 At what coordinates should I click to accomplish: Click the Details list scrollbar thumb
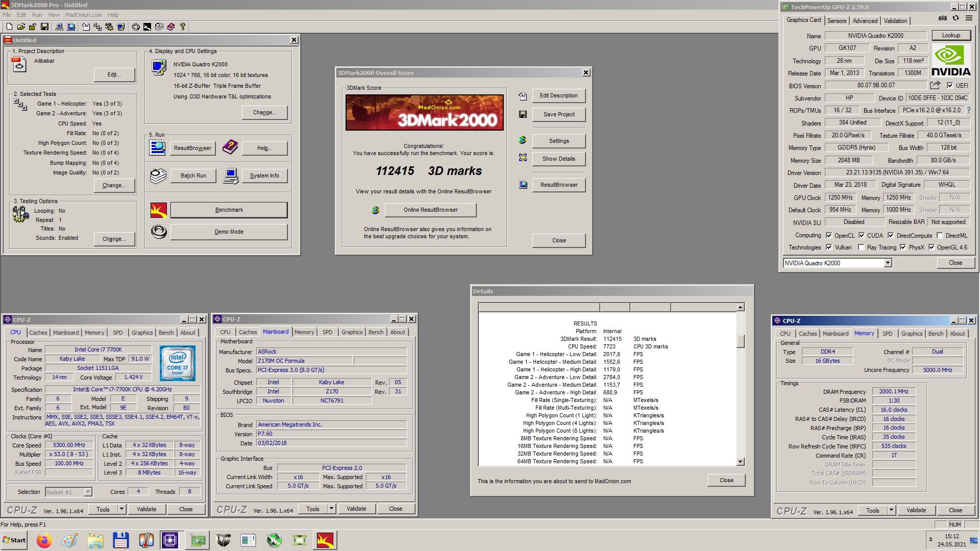(x=741, y=341)
